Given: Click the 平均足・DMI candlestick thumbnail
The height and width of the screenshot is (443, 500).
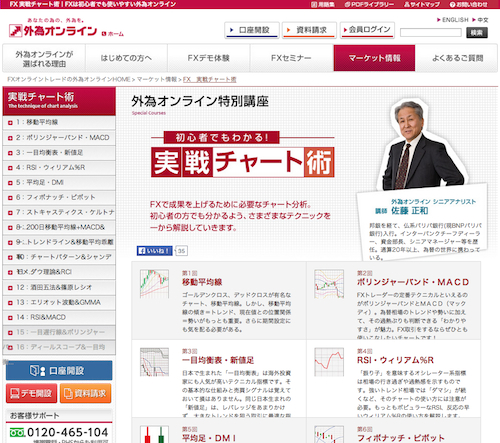Looking at the screenshot, I should [x=154, y=434].
